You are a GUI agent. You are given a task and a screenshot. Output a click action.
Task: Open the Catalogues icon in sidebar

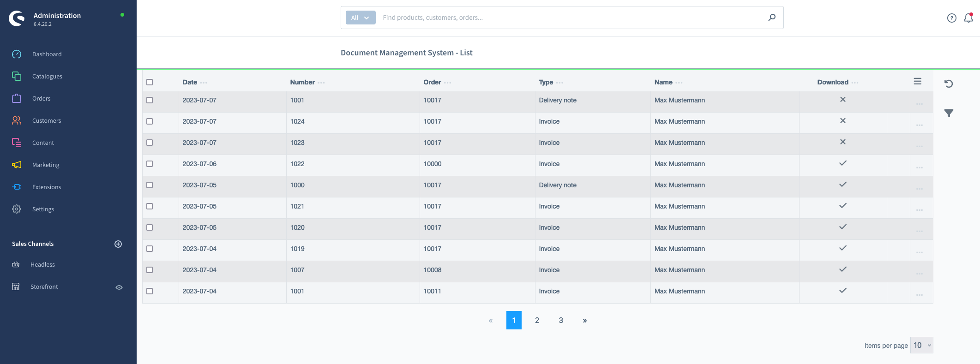click(17, 76)
